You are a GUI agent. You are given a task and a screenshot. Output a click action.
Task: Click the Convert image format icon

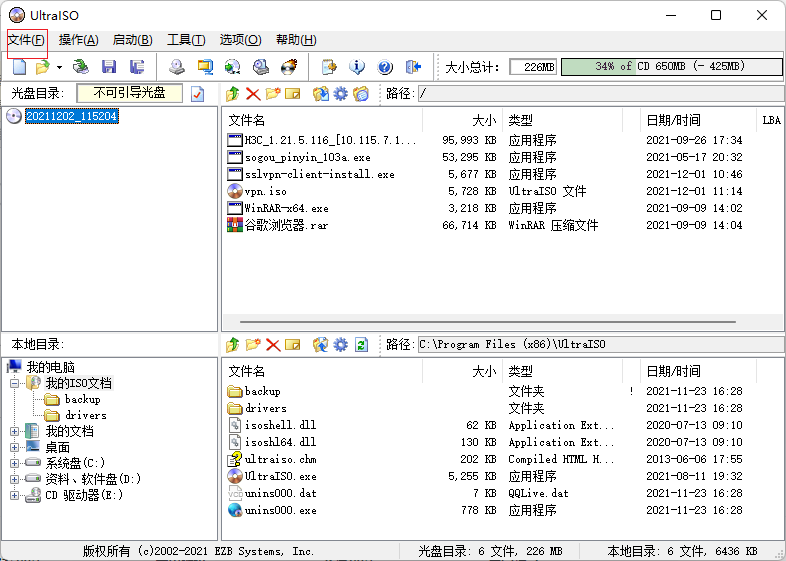click(x=233, y=67)
